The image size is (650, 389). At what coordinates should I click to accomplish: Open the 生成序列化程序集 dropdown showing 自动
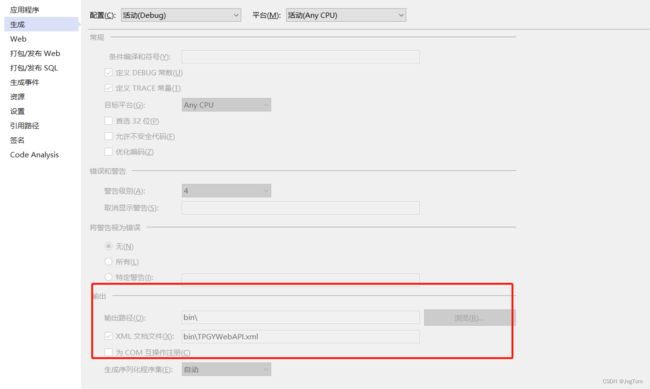(226, 369)
